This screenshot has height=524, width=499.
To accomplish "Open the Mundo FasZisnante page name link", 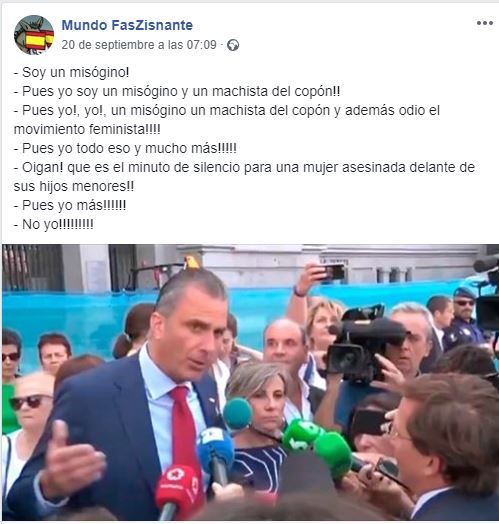I will tap(127, 25).
